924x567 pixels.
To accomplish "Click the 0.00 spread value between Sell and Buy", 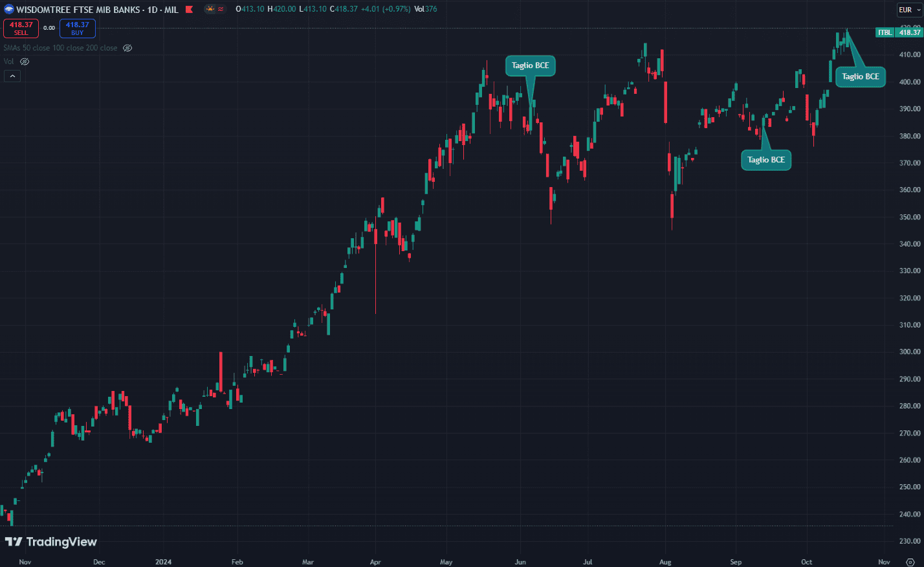I will [49, 28].
